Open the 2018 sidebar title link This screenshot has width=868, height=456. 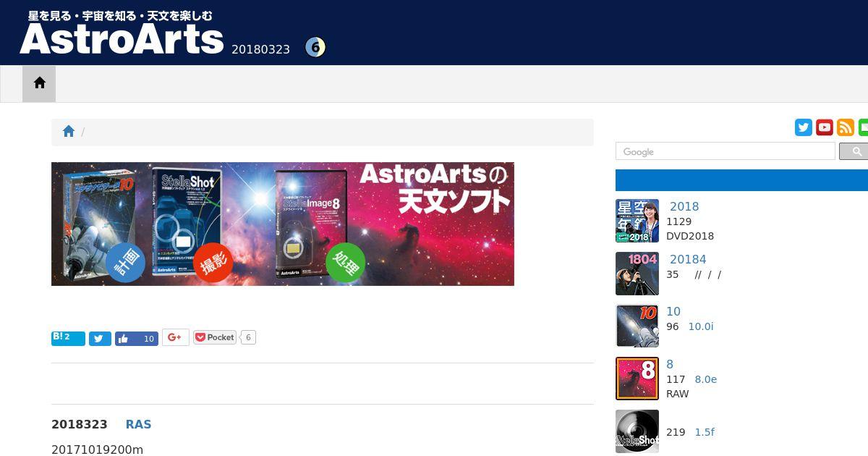684,206
